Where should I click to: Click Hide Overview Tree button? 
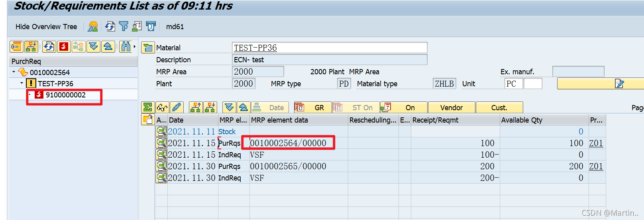(x=46, y=27)
